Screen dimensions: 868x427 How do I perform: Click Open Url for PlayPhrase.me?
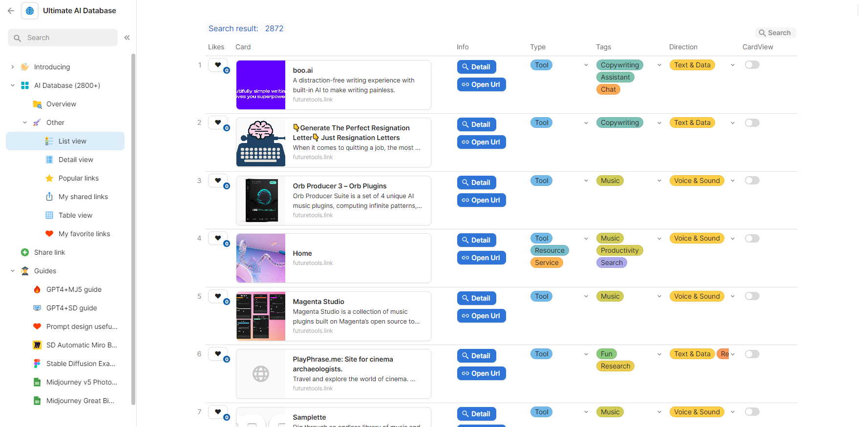pos(482,373)
